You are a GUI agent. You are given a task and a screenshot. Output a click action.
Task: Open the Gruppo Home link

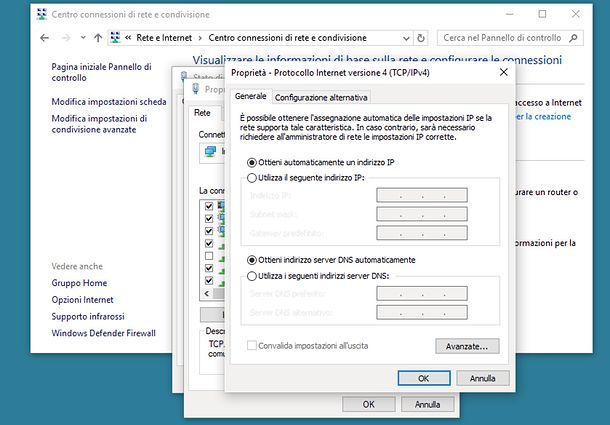[x=79, y=283]
